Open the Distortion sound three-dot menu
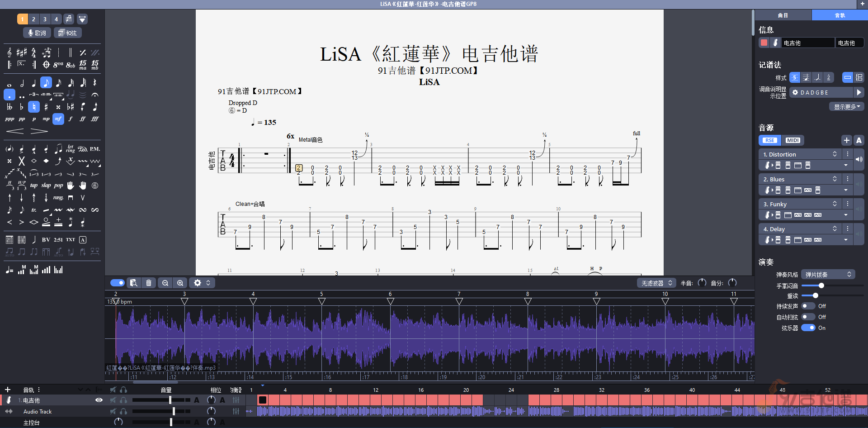Image resolution: width=868 pixels, height=428 pixels. pos(848,154)
